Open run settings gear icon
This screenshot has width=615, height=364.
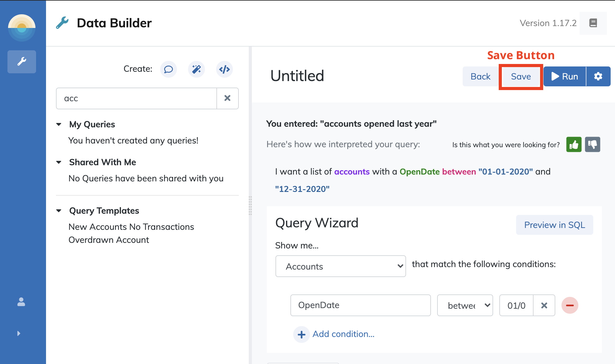pos(598,76)
